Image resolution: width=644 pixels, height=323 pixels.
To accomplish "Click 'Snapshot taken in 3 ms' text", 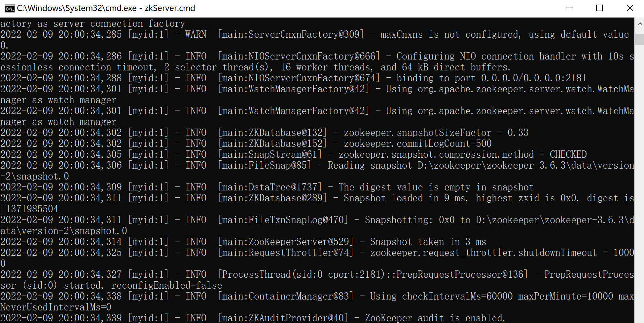I will pos(428,242).
